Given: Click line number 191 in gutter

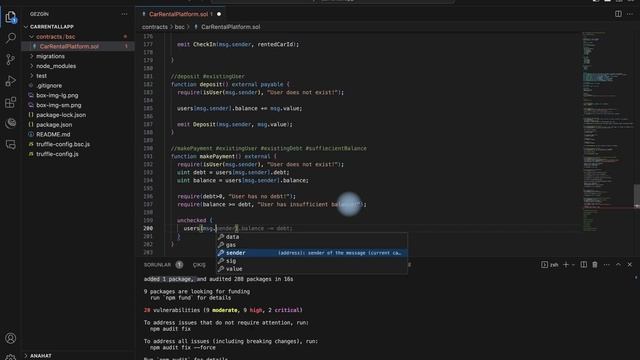Looking at the screenshot, I should (148, 156).
